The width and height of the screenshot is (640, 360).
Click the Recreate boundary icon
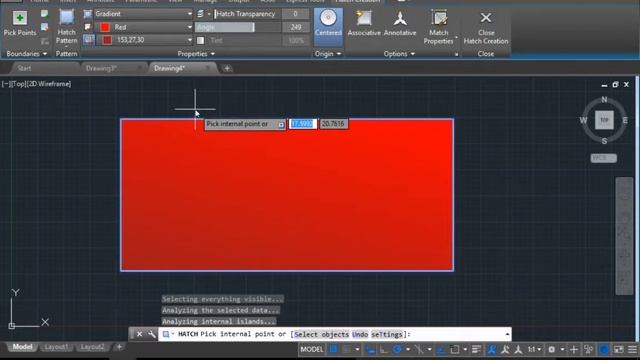pyautogui.click(x=45, y=40)
